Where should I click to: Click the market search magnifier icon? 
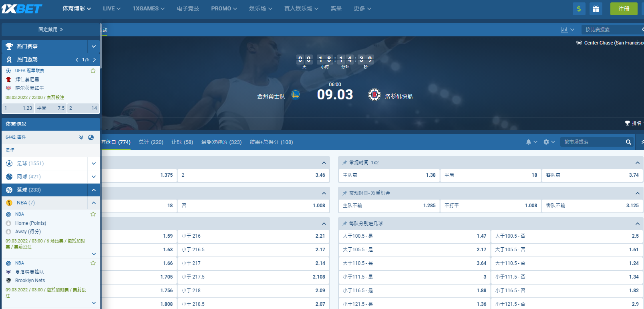(628, 142)
